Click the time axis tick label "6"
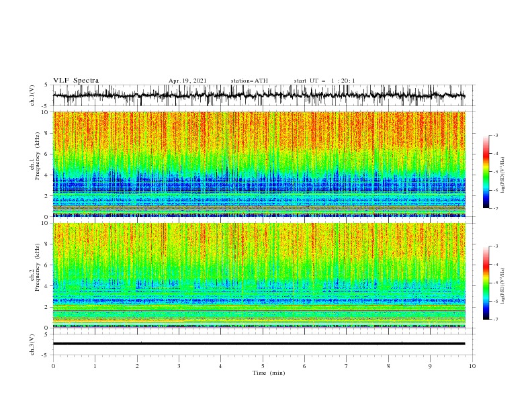 coord(304,366)
